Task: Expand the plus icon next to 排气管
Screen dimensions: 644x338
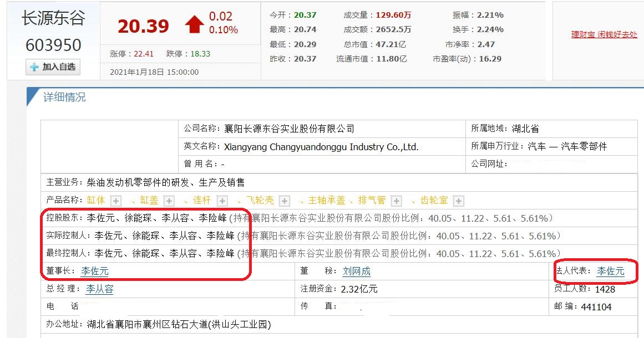Action: 397,201
